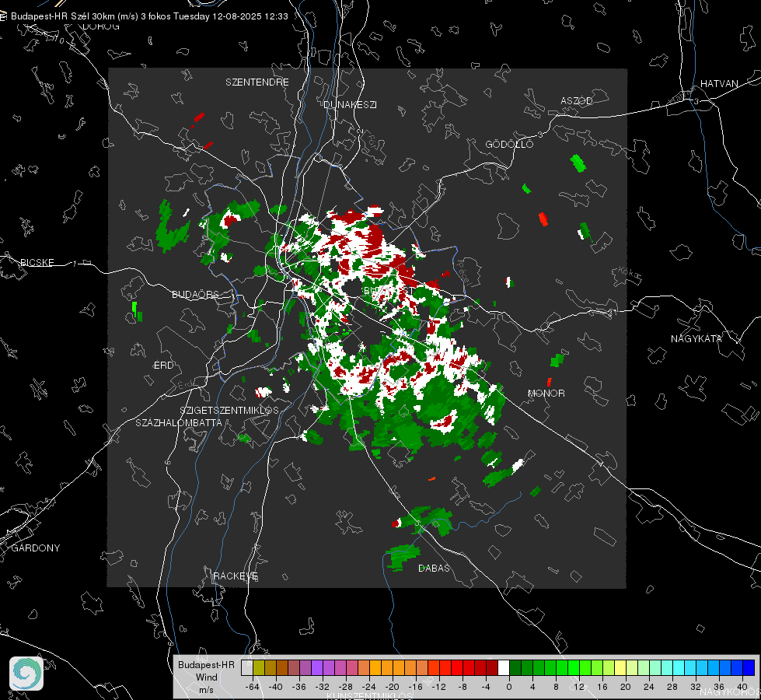The width and height of the screenshot is (761, 700).
Task: Click the MONOR town label
Action: point(546,393)
